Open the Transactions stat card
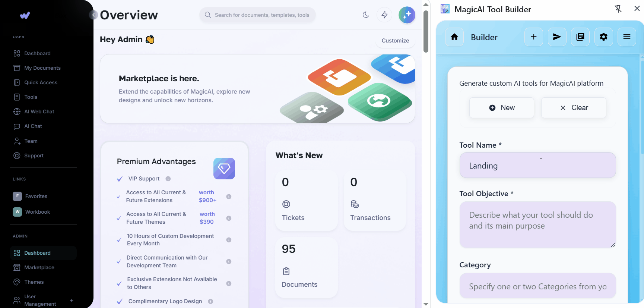 375,201
